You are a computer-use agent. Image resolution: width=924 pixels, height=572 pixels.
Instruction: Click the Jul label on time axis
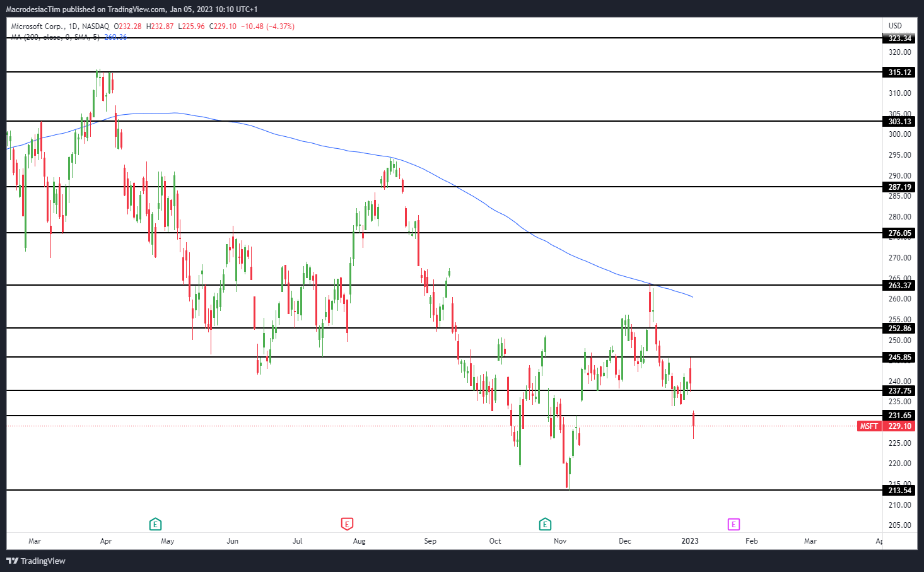point(298,541)
